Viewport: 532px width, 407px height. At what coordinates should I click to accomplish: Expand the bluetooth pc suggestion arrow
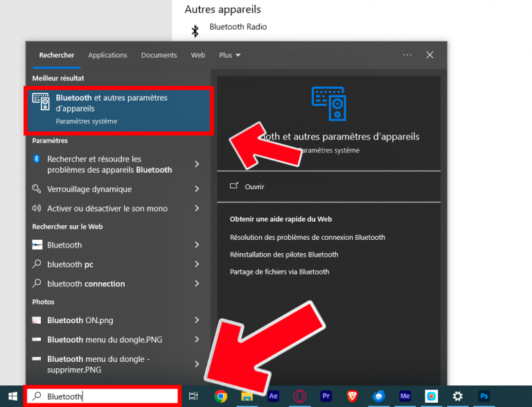tap(197, 264)
